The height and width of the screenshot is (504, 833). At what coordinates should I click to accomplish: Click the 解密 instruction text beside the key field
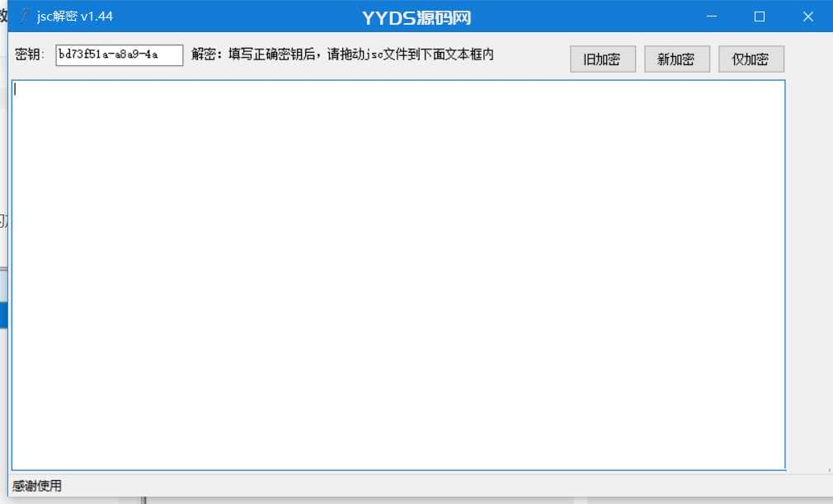(342, 54)
